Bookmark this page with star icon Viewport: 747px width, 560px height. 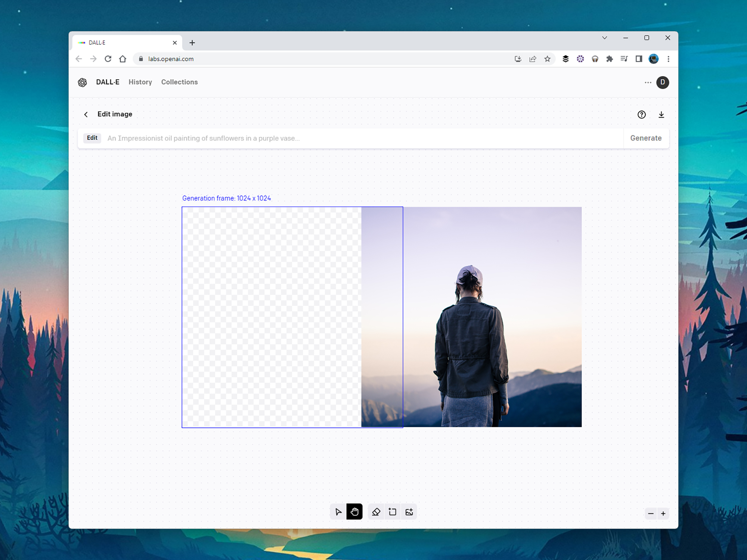pos(547,59)
